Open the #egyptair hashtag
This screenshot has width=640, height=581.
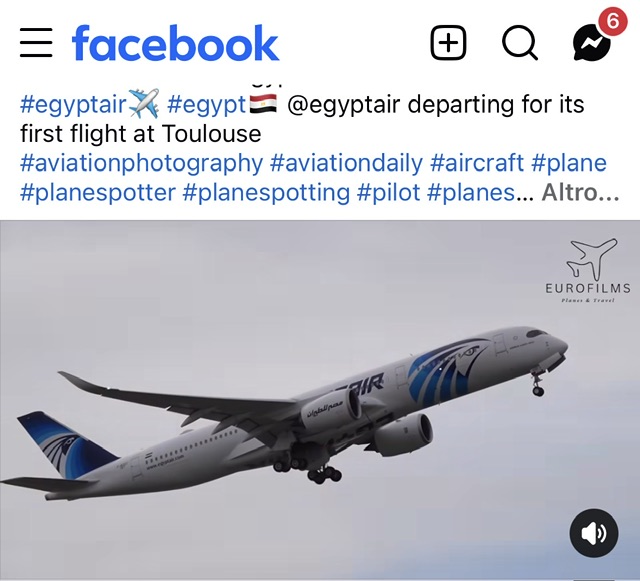point(73,105)
